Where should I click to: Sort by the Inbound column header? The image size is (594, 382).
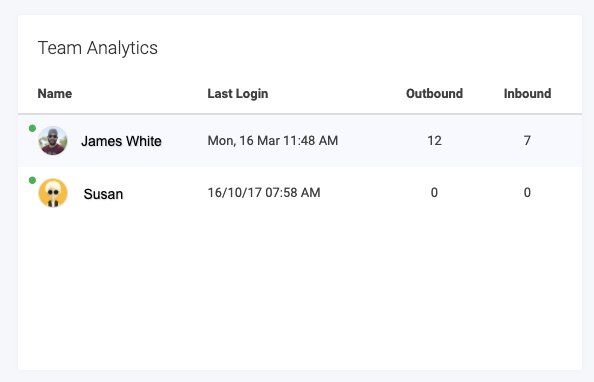coord(527,94)
